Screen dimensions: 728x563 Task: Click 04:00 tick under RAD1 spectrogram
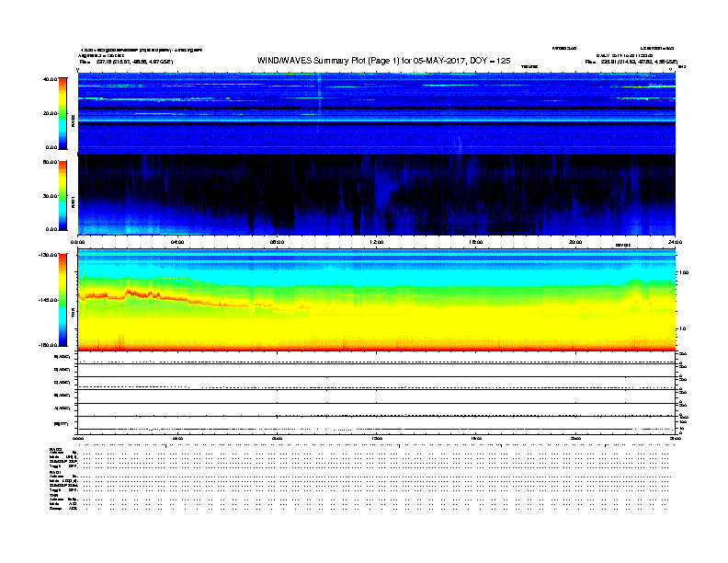tap(177, 242)
